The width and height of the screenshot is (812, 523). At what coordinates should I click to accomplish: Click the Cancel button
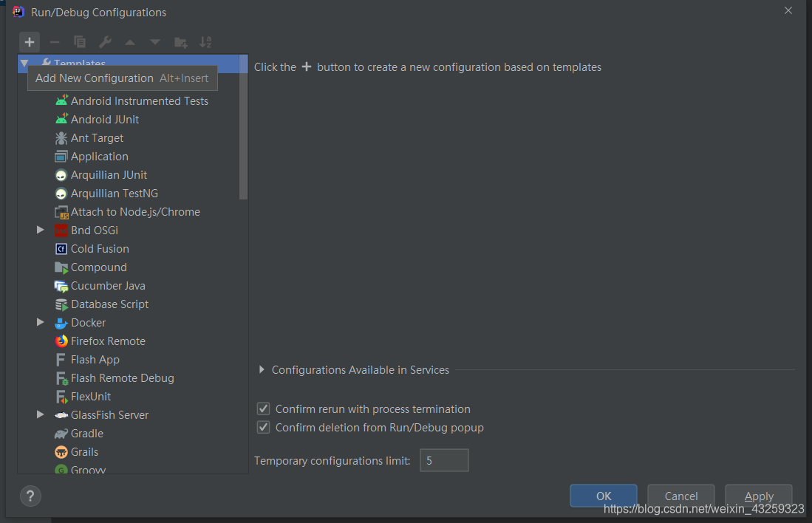pos(681,496)
